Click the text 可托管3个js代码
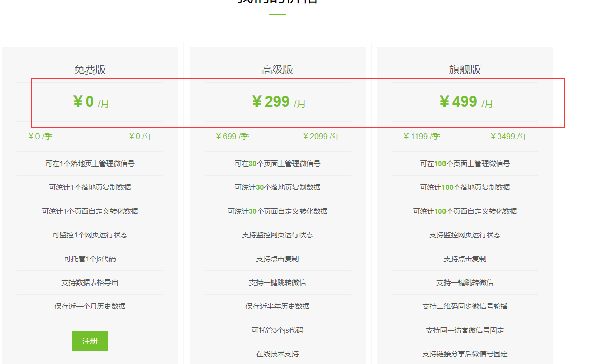The image size is (593, 364). click(x=278, y=330)
